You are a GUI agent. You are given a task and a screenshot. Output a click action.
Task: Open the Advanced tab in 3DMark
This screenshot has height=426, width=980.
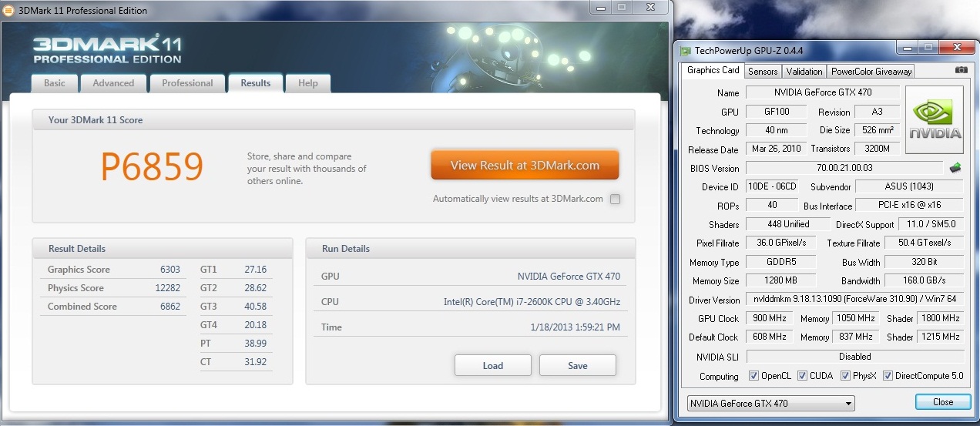(x=113, y=83)
